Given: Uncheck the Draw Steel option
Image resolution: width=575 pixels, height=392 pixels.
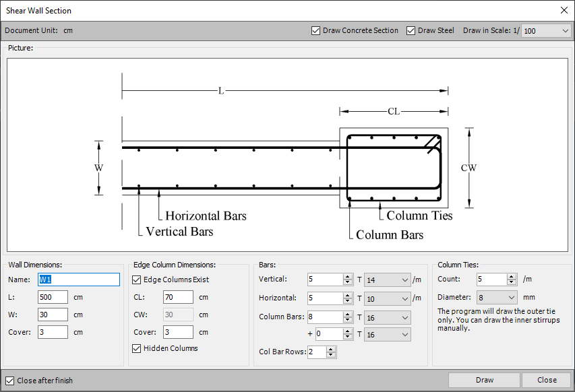Looking at the screenshot, I should [411, 30].
